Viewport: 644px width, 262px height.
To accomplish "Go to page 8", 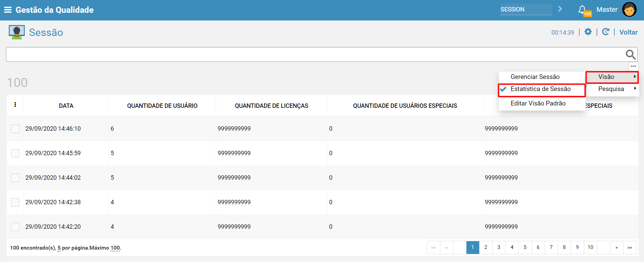I will click(564, 247).
